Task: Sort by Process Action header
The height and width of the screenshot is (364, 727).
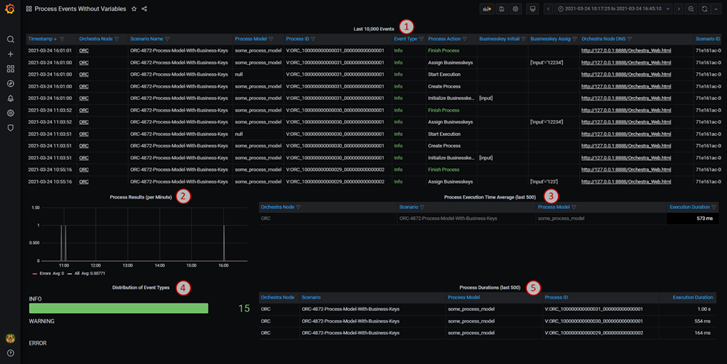Action: 444,39
